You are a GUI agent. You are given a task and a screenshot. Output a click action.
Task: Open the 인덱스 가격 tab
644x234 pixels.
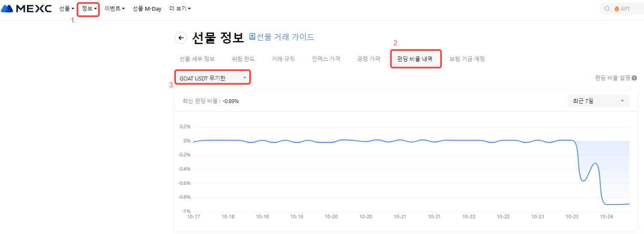pos(326,59)
